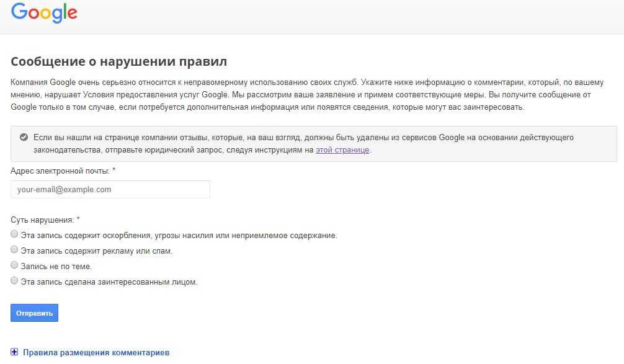Click the Суть нарушения section label
The image size is (624, 364).
45,220
